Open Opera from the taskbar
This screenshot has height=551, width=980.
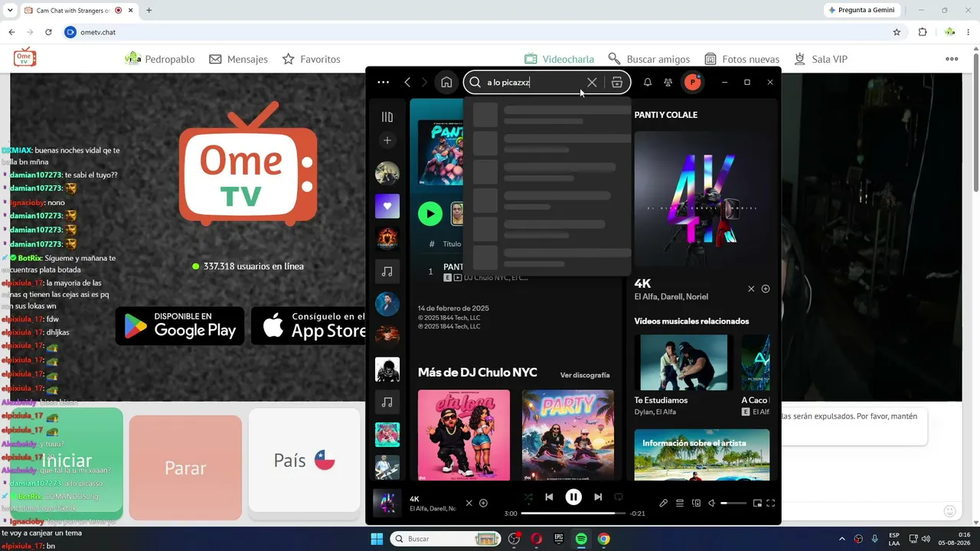tap(536, 539)
